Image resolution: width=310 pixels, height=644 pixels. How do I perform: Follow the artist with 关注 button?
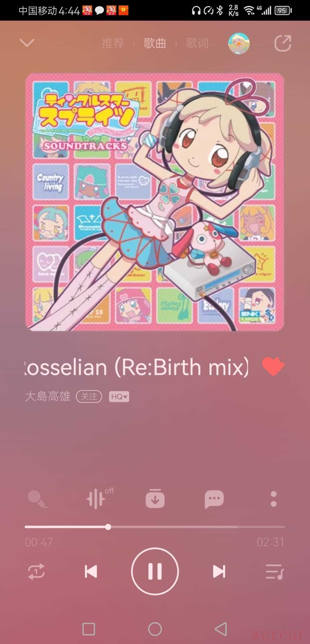coord(89,397)
